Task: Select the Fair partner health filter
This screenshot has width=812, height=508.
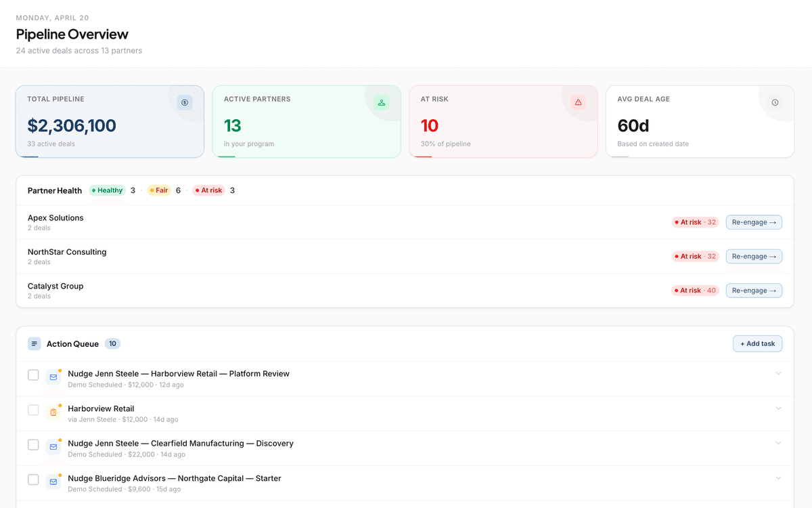Action: [x=159, y=190]
